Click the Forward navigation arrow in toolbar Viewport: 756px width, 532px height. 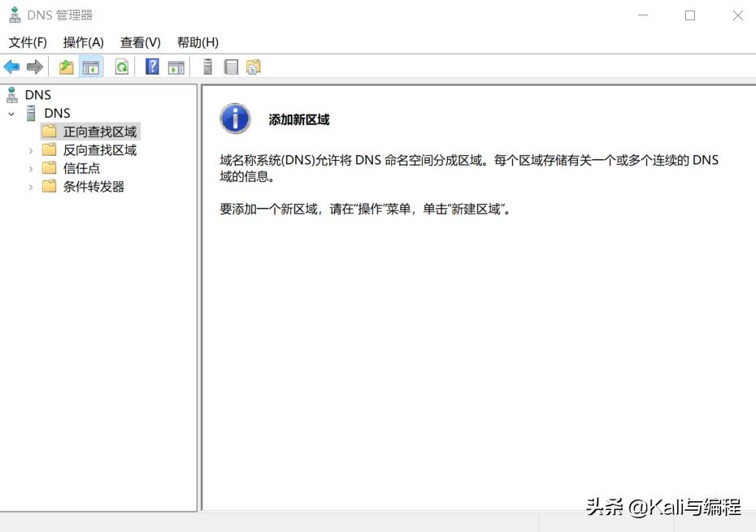coord(34,67)
